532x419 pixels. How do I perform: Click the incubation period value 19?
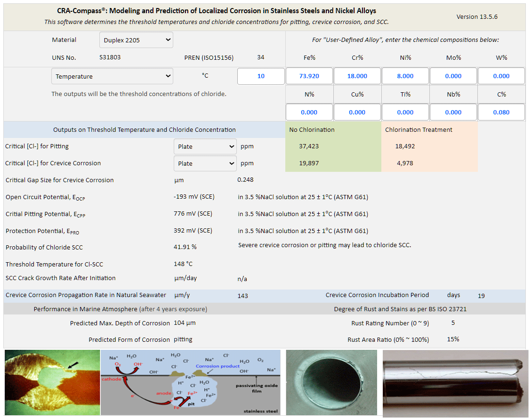[x=481, y=296]
